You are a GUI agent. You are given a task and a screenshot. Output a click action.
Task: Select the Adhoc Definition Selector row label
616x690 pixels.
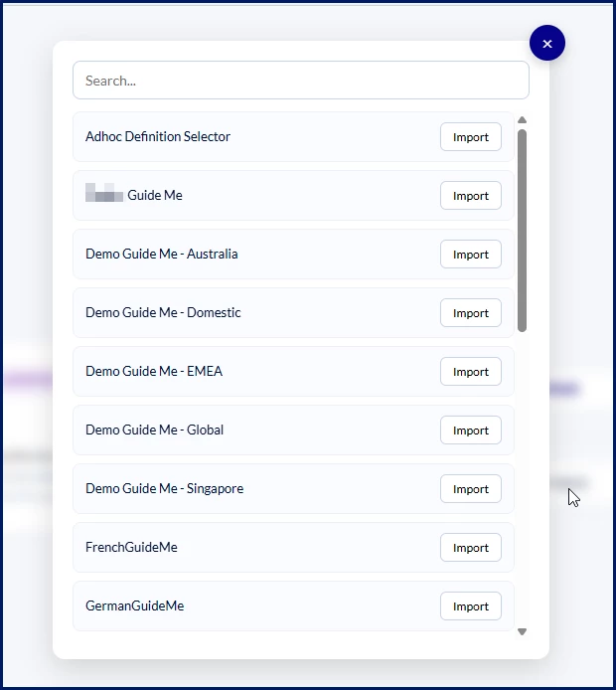pos(158,136)
